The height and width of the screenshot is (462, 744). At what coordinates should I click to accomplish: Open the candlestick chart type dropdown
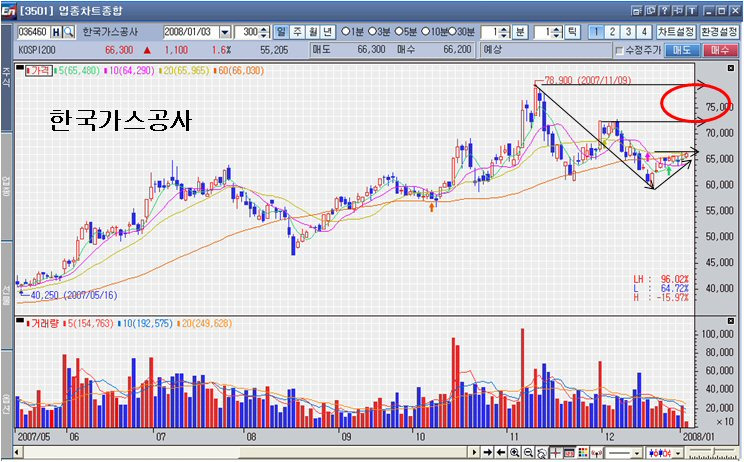[678, 453]
